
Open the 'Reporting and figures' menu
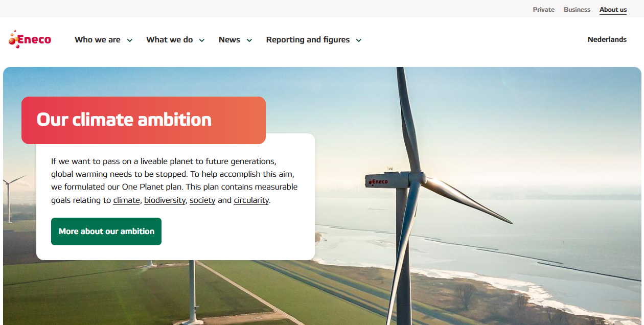point(308,39)
